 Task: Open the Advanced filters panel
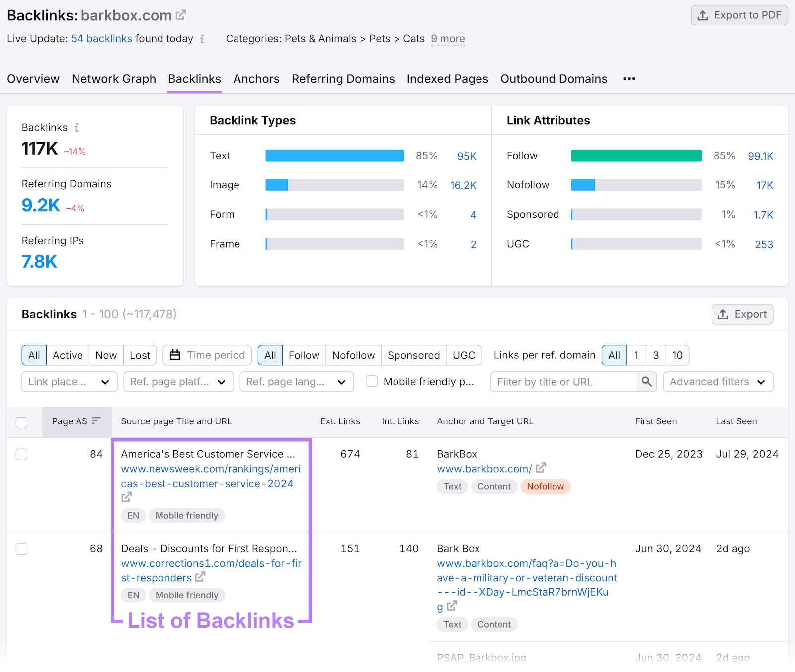(717, 382)
